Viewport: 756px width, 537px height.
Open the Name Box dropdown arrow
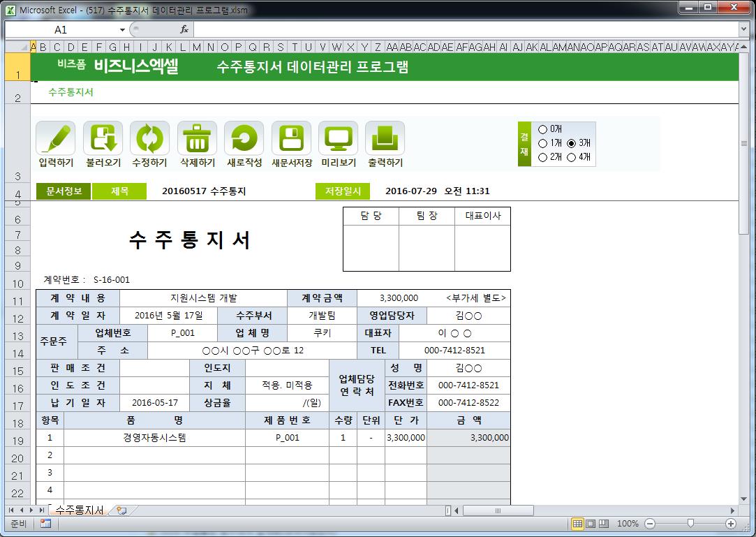[122, 30]
